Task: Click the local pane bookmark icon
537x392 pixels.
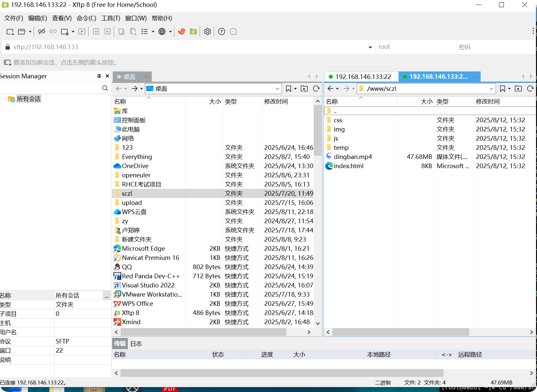Action: [x=288, y=88]
